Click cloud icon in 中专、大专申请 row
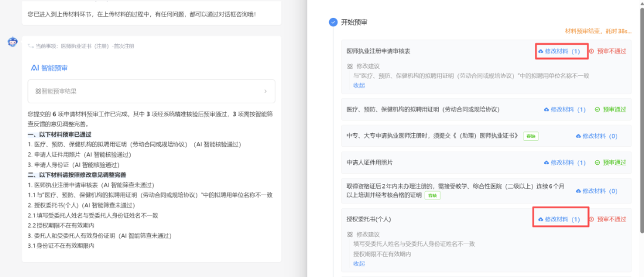 tap(578, 136)
